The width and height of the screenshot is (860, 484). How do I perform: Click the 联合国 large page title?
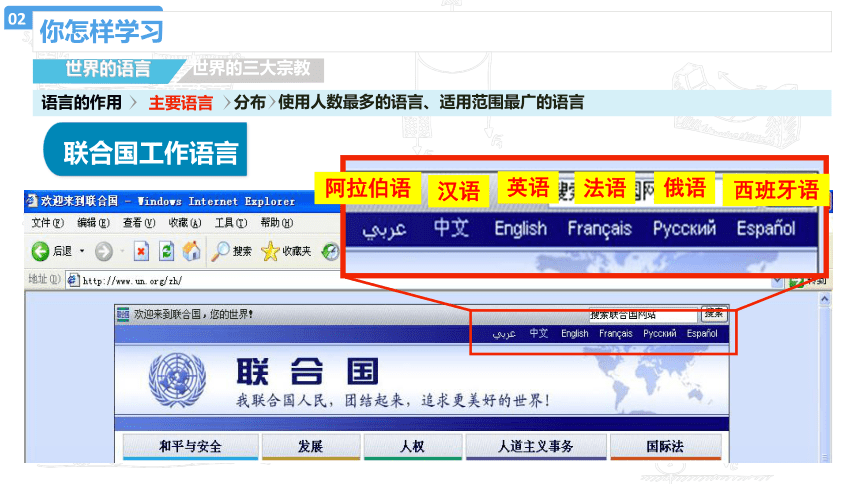(x=307, y=372)
